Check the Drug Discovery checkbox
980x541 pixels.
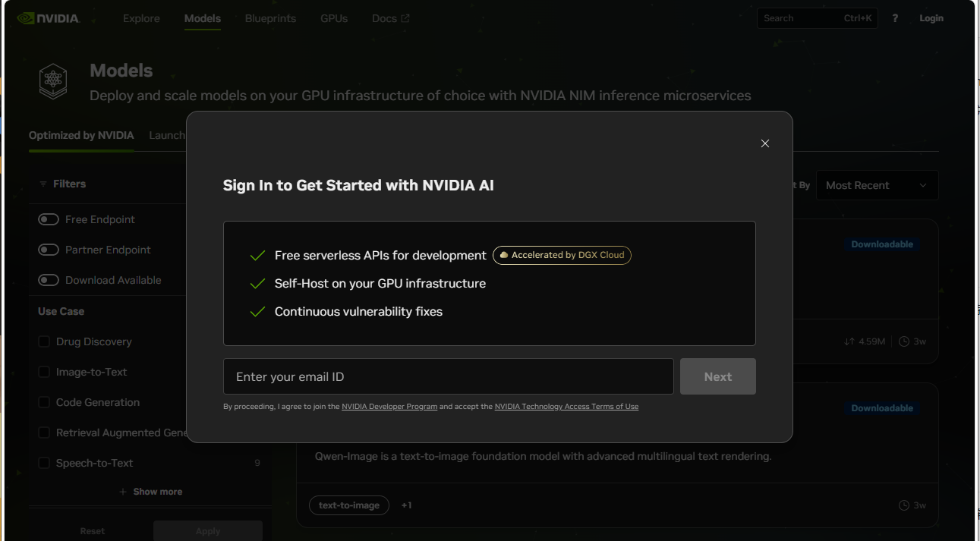pos(44,341)
